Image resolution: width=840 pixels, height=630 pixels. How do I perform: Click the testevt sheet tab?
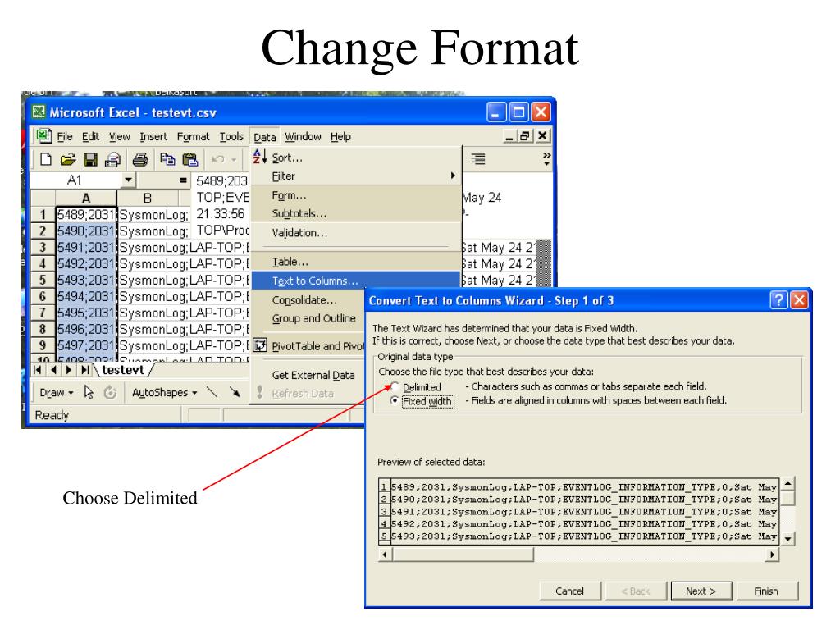pyautogui.click(x=123, y=370)
